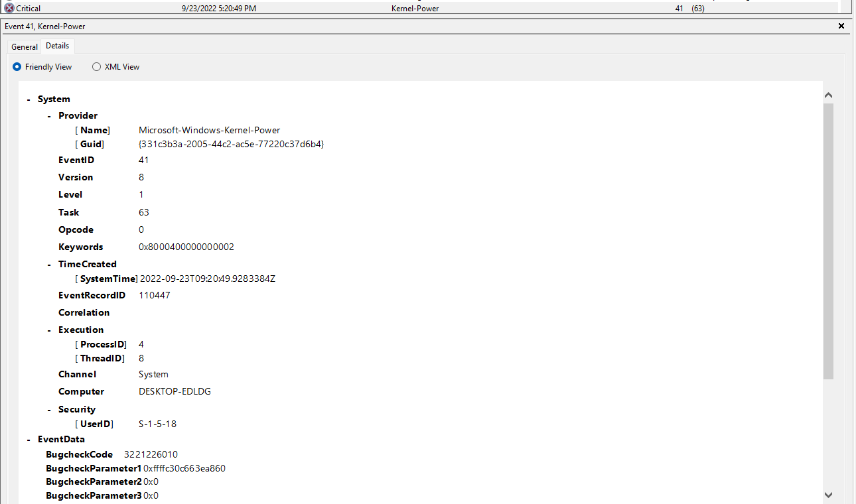Click the scroll up arrow
The width and height of the screenshot is (856, 504).
tap(828, 95)
